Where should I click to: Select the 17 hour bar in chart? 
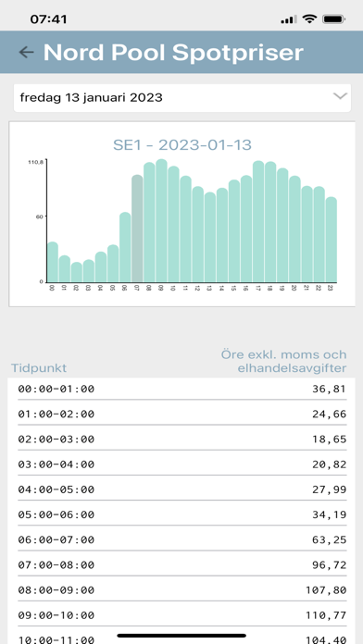[258, 222]
